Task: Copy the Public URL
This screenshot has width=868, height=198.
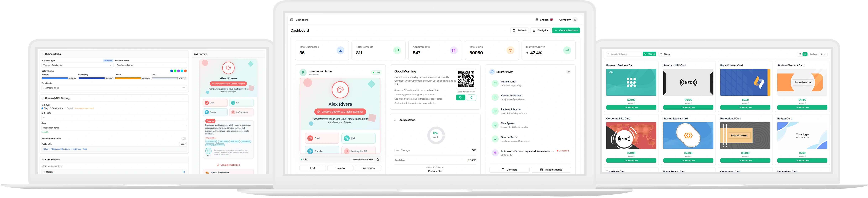Action: (183, 144)
